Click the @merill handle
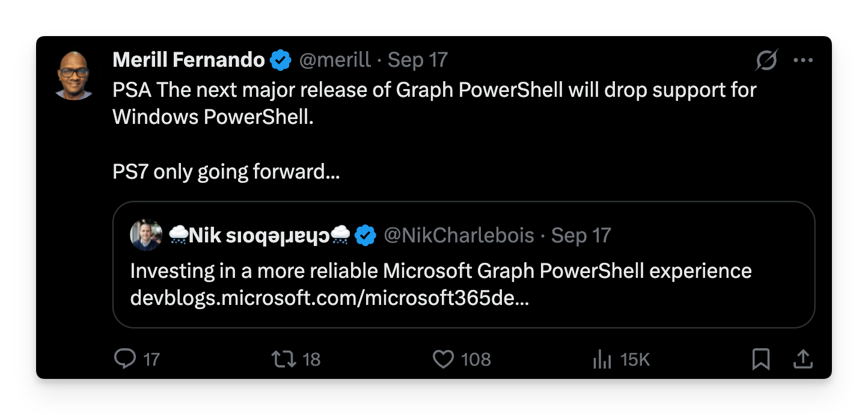Viewport: 868px width, 415px height. pos(335,60)
